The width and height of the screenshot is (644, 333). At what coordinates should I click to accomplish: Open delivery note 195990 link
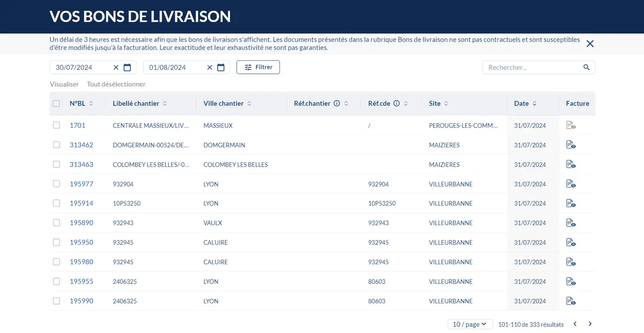pos(81,301)
